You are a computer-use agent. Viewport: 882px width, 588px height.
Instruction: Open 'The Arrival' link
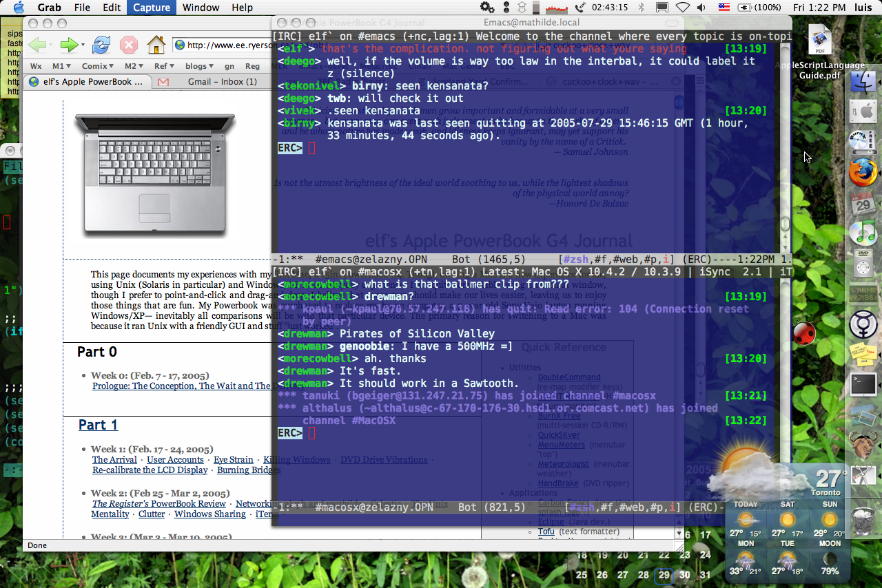click(x=114, y=459)
